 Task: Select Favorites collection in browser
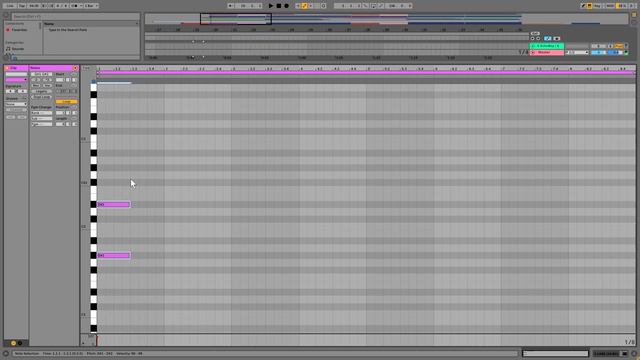click(19, 30)
